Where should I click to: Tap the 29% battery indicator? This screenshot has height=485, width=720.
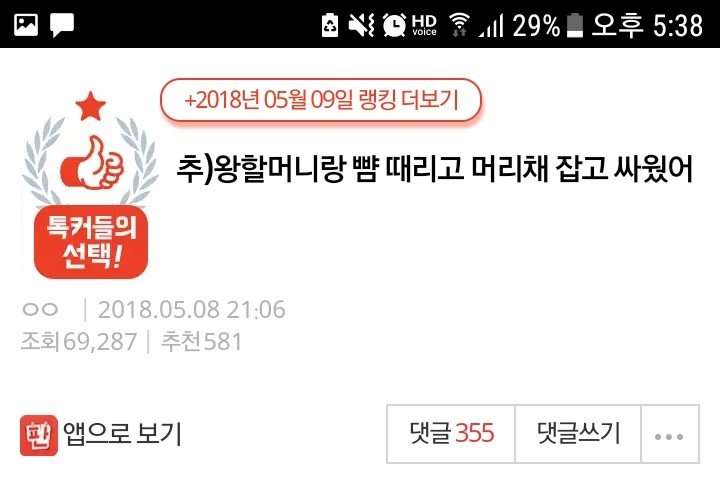[547, 25]
